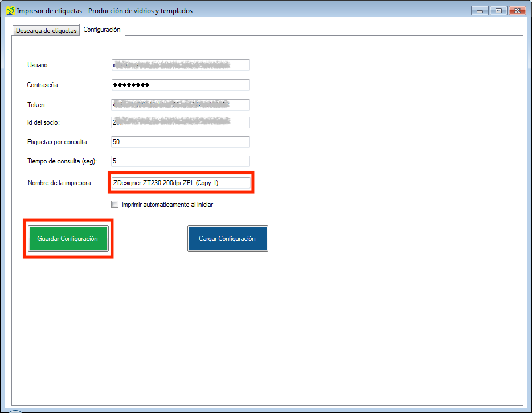Click into the Contraseña password field
The width and height of the screenshot is (532, 413).
(x=181, y=85)
